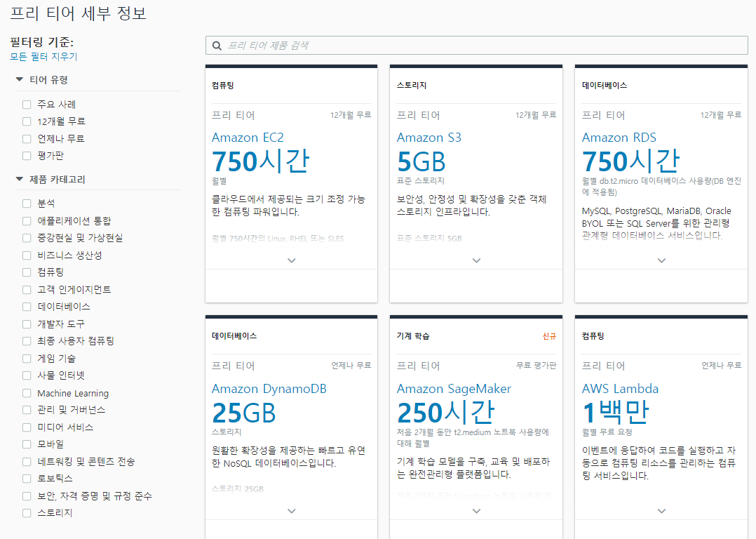Check the 최종 사용자 컴퓨팅 checkbox
The width and height of the screenshot is (756, 539).
pos(27,340)
